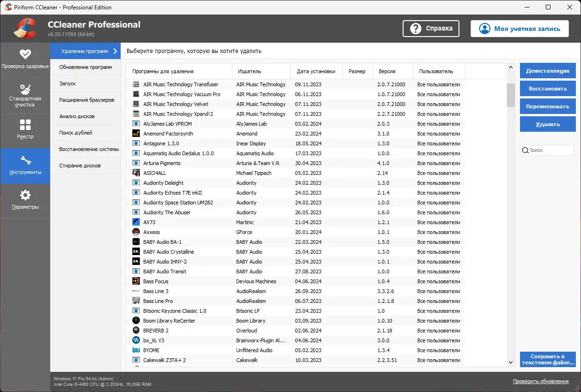Click the CCleaner logo in the header

24,28
